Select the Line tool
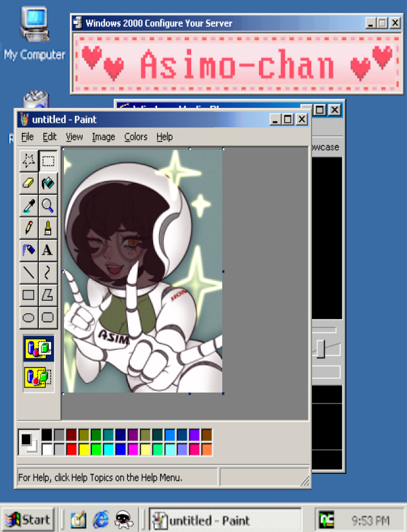Screen dimensions: 407x532 point(28,273)
